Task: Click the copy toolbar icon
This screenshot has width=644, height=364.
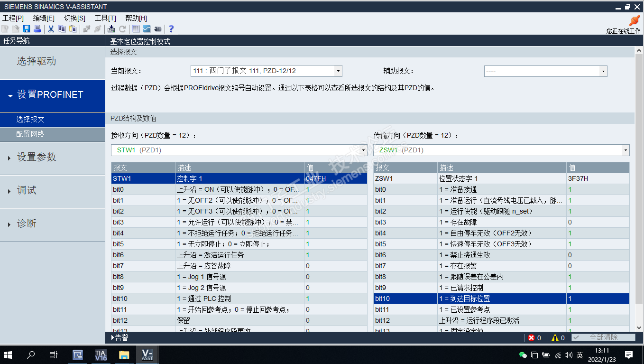Action: pyautogui.click(x=62, y=29)
